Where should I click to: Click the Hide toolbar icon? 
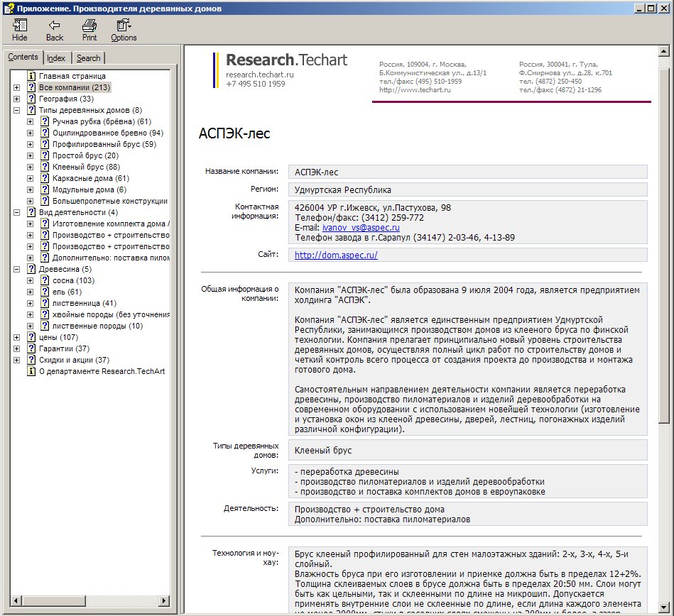tap(19, 25)
